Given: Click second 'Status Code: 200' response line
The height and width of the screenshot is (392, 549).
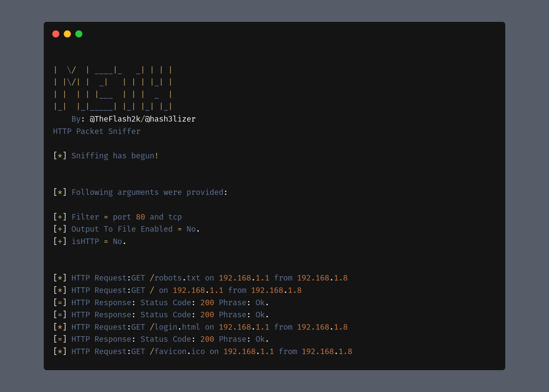Looking at the screenshot, I should click(161, 315).
